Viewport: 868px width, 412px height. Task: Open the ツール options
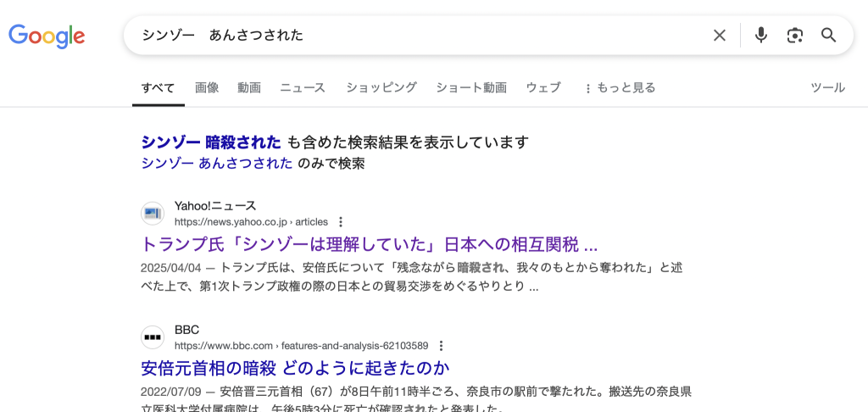(827, 87)
